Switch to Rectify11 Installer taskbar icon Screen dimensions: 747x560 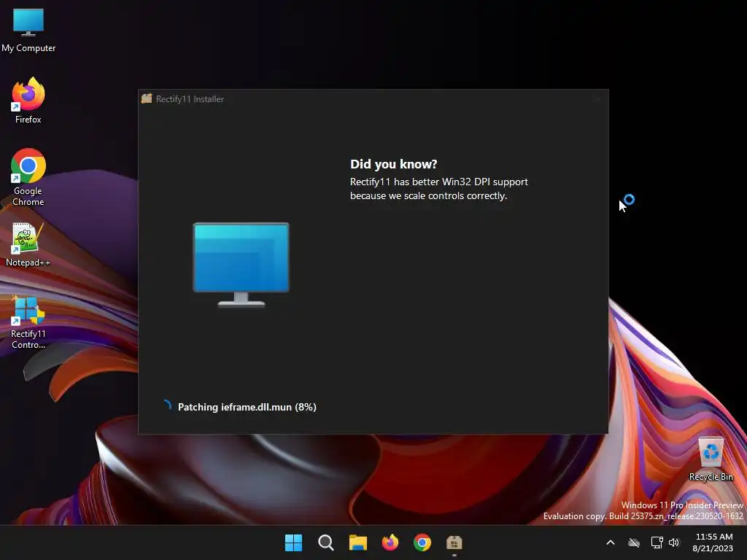coord(454,542)
